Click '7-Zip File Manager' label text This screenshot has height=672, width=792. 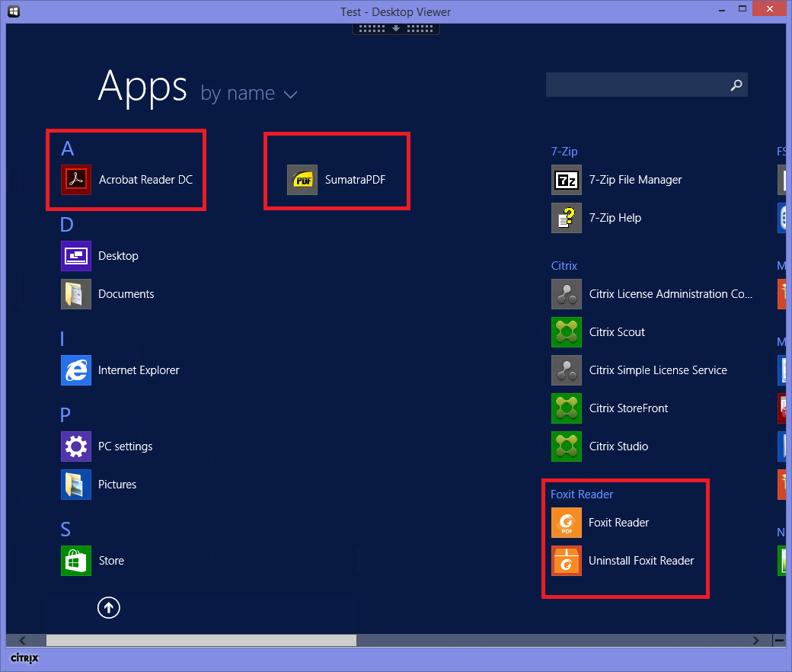tap(635, 180)
